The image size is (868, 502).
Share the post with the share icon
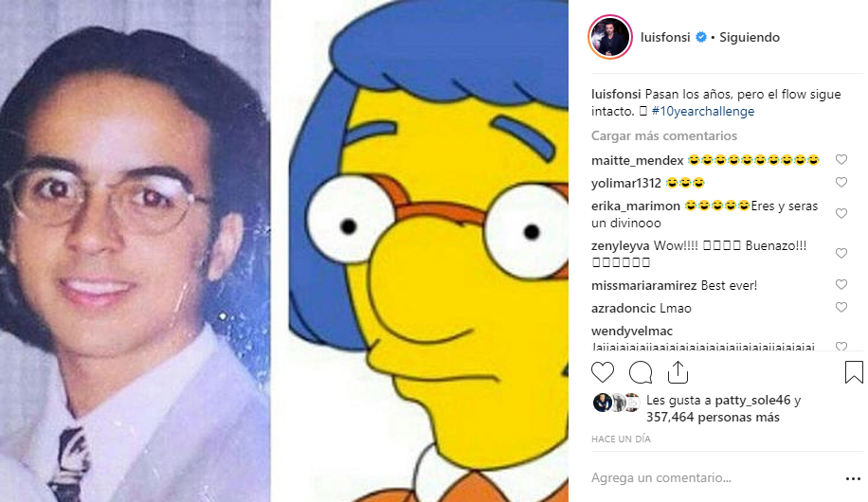(x=678, y=372)
